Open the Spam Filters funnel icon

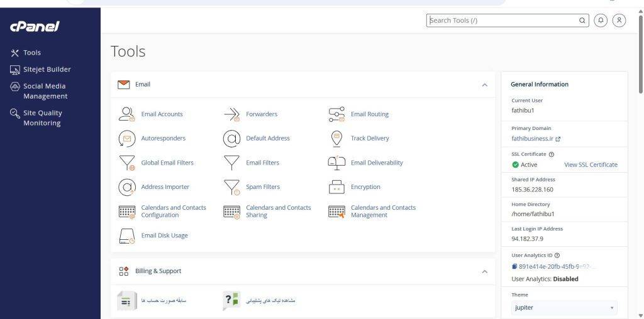231,187
